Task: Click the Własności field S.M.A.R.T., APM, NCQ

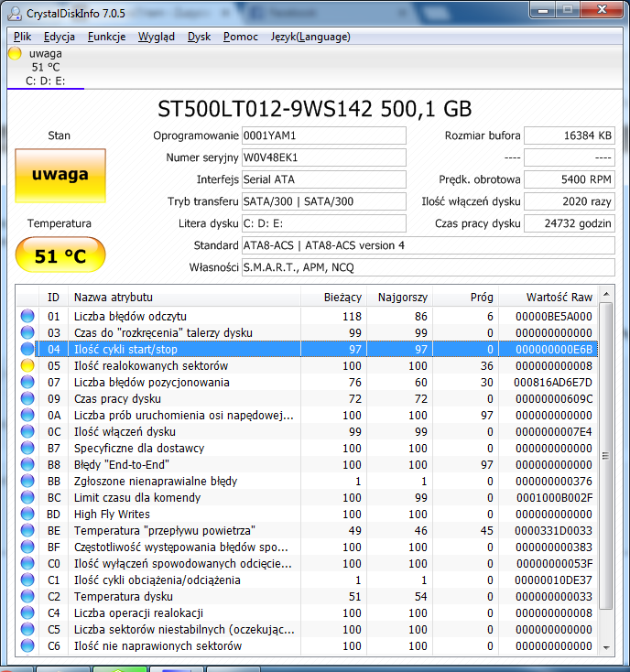Action: 429,267
